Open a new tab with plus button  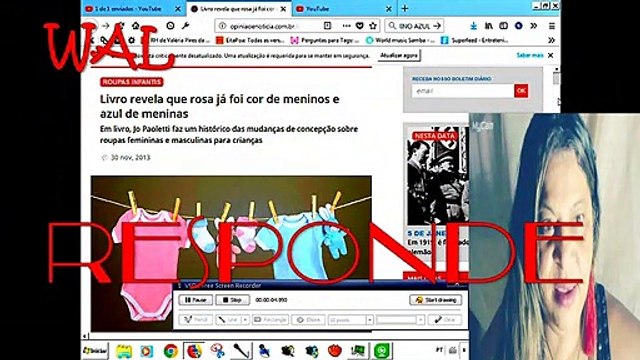click(x=405, y=9)
